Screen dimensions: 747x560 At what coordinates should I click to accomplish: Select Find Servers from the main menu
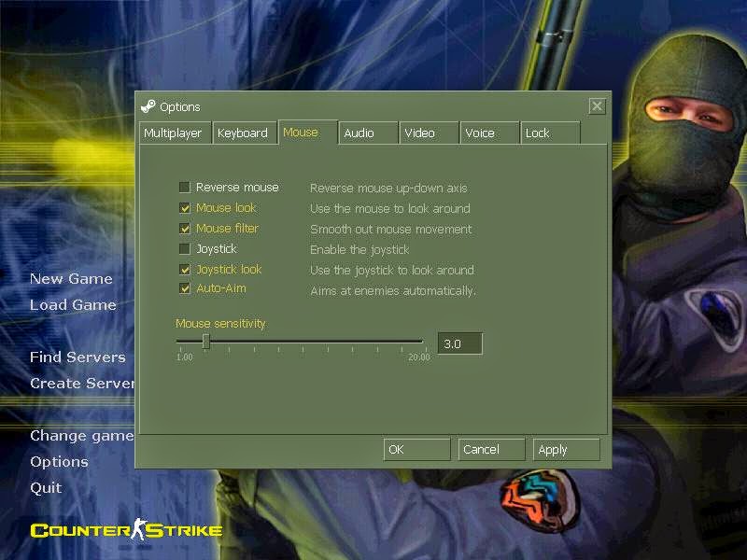[78, 357]
